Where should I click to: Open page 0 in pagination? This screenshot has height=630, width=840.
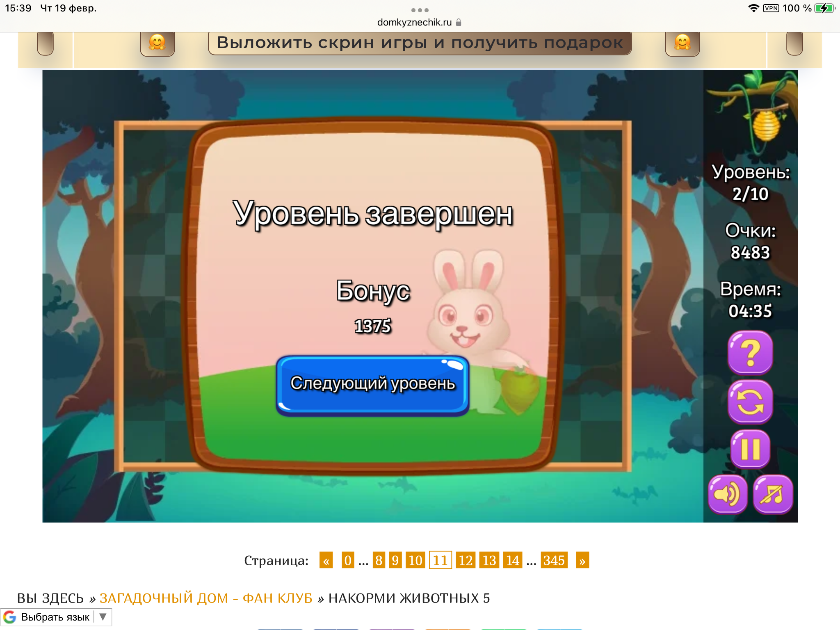point(347,560)
